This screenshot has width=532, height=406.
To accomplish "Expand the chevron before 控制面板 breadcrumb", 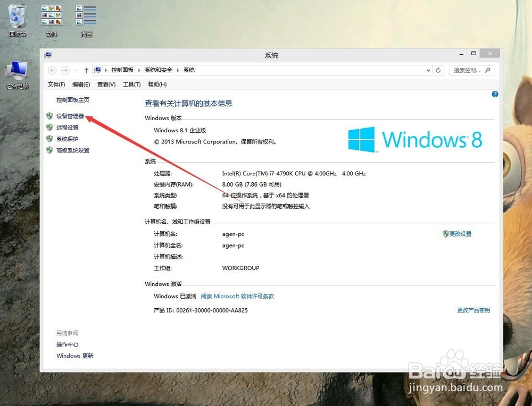I will click(106, 70).
